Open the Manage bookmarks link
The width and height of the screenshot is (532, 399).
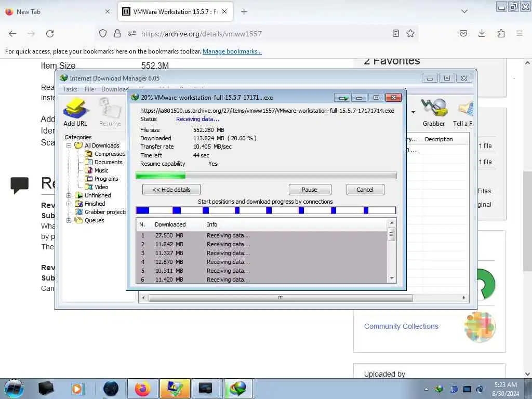pos(232,51)
